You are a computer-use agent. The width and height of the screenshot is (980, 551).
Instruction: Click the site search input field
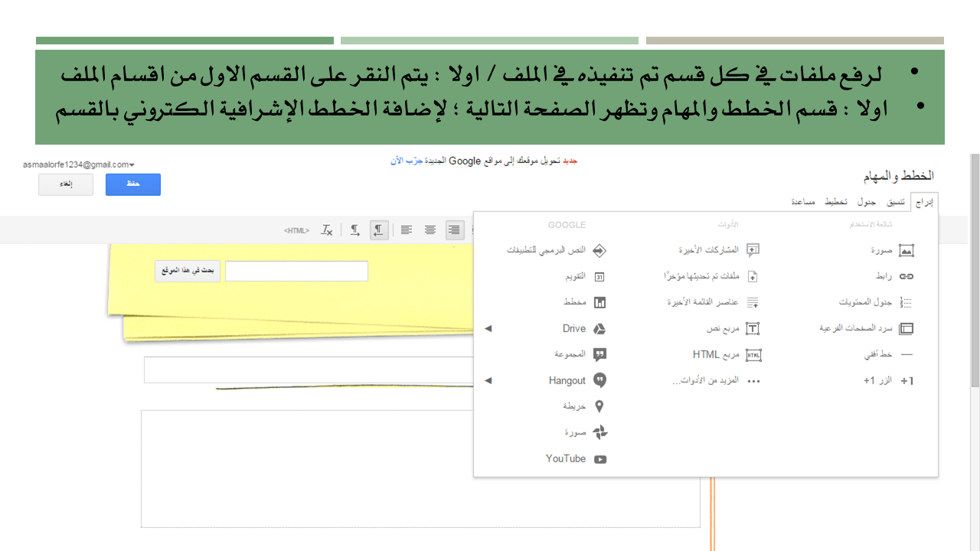[x=296, y=271]
